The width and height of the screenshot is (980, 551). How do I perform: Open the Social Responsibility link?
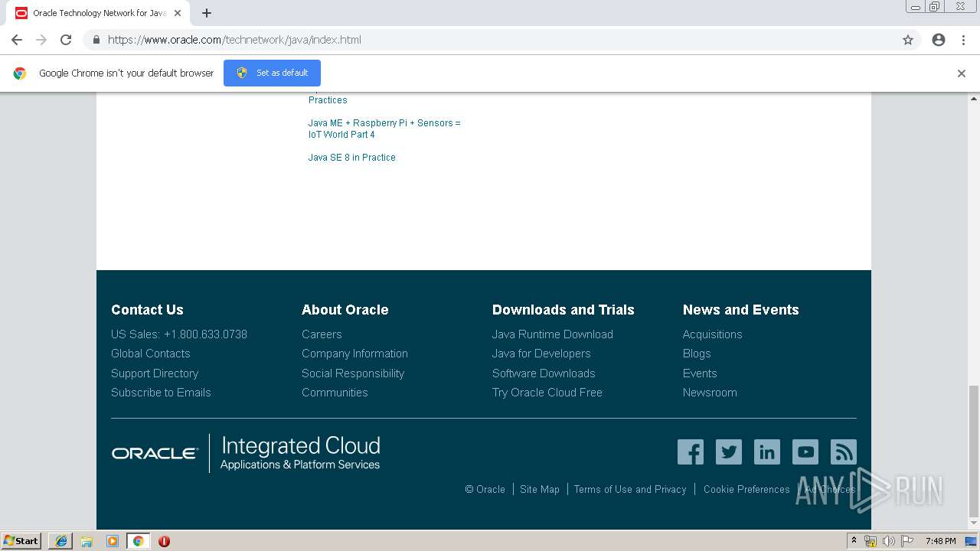pos(353,373)
